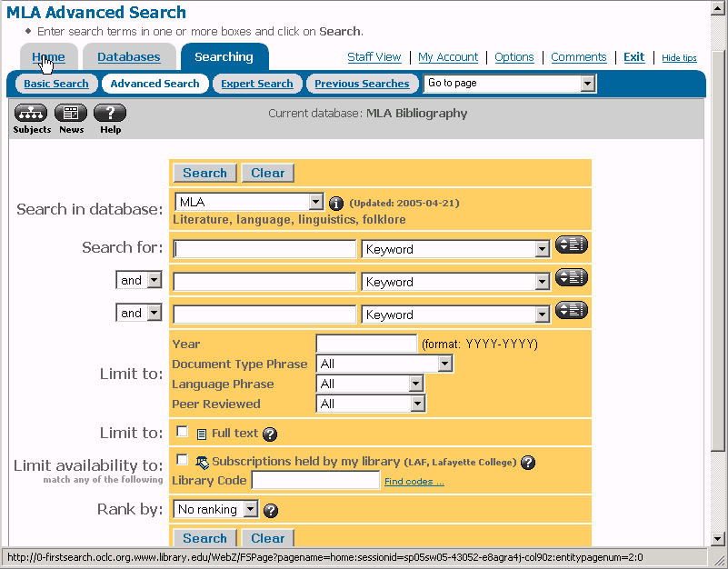Viewport: 728px width, 569px height.
Task: Click the database info icon next to MLA
Action: (336, 204)
